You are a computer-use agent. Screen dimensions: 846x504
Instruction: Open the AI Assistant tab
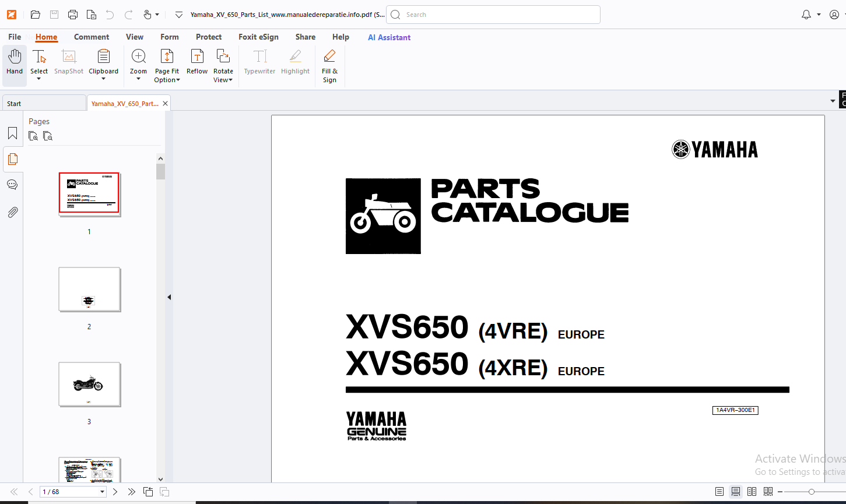tap(389, 37)
